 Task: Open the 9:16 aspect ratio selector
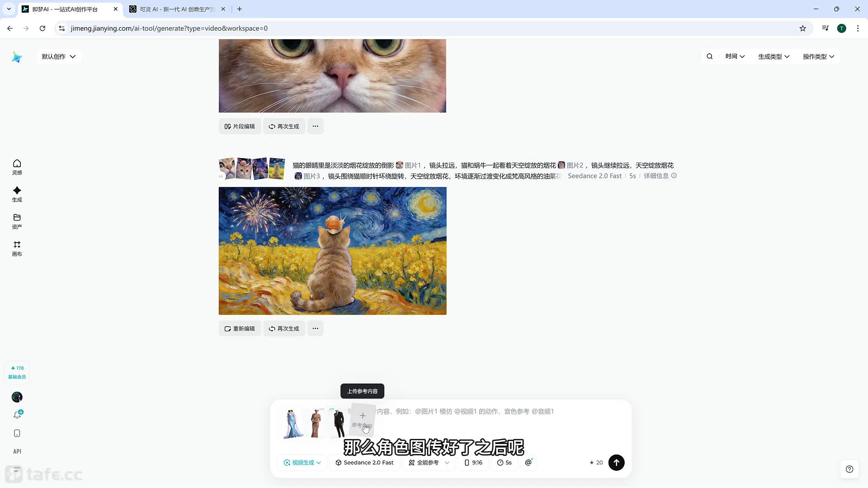[473, 462]
